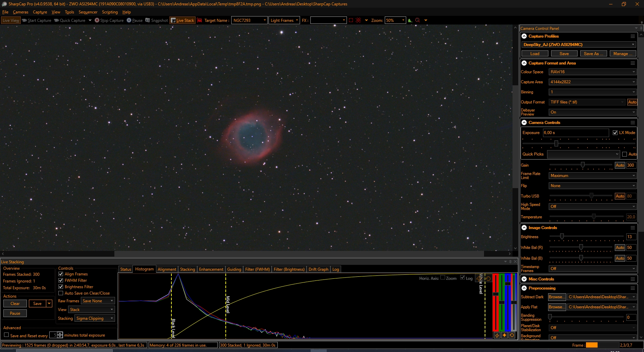Switch to the Drift Graph tab
Viewport: 644px width, 352px height.
tap(318, 269)
